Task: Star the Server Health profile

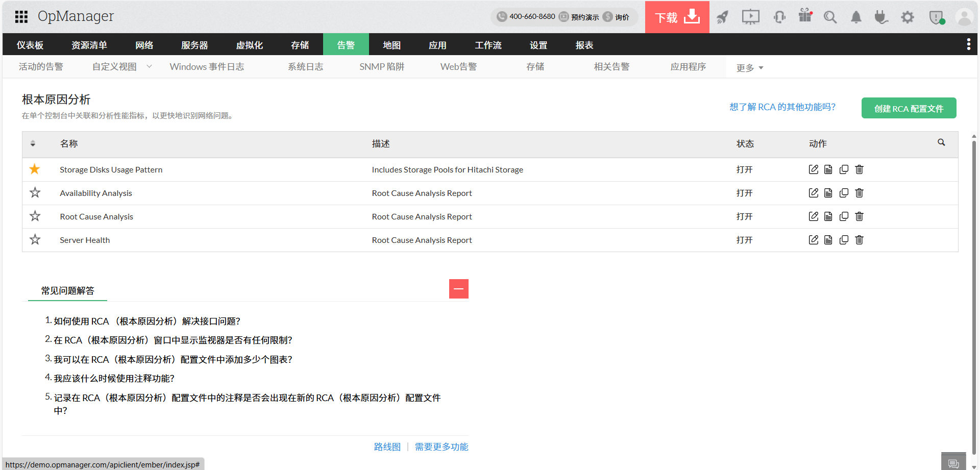Action: click(x=35, y=239)
